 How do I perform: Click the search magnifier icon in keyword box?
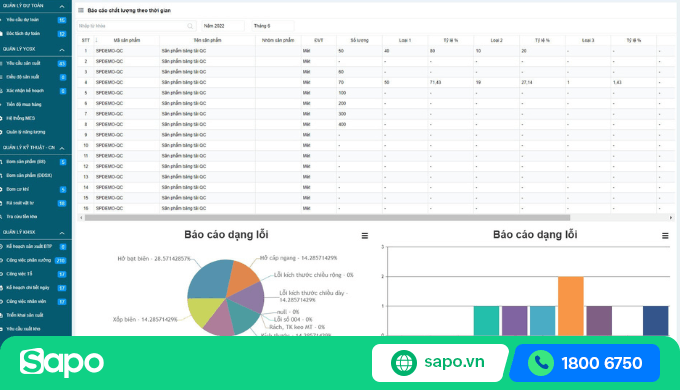click(190, 26)
